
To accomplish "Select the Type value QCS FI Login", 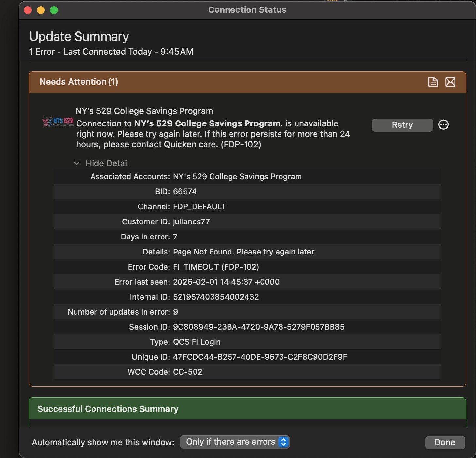I will click(x=196, y=342).
